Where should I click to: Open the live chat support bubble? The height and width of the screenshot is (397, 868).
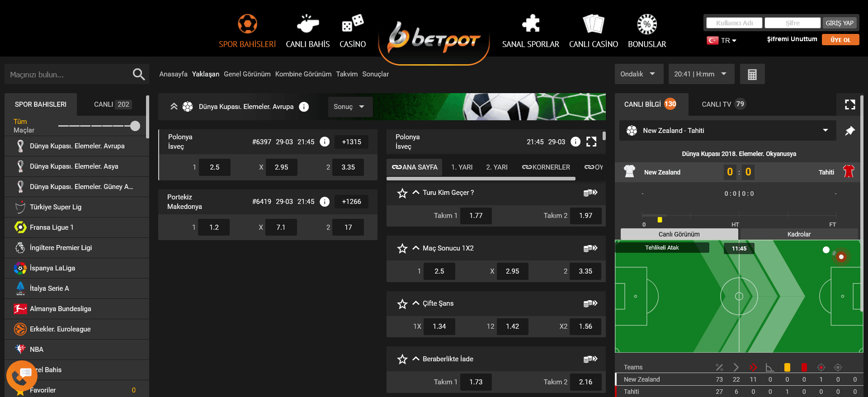pyautogui.click(x=21, y=375)
